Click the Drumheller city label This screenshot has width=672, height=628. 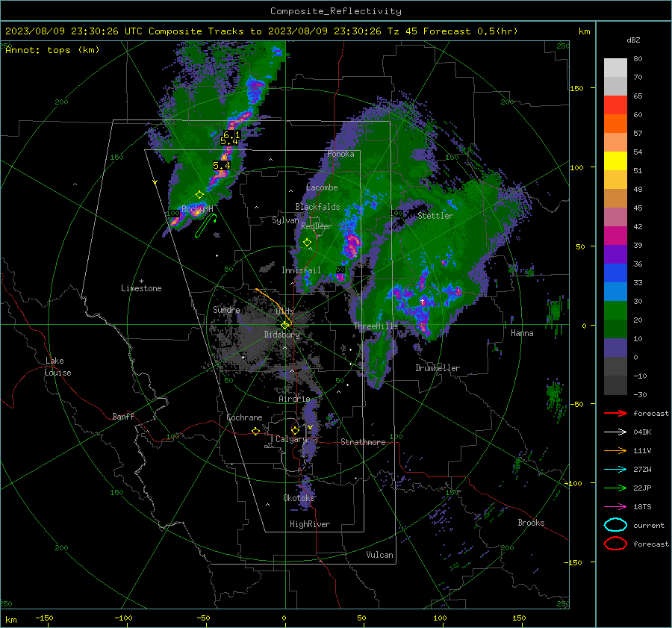(438, 368)
